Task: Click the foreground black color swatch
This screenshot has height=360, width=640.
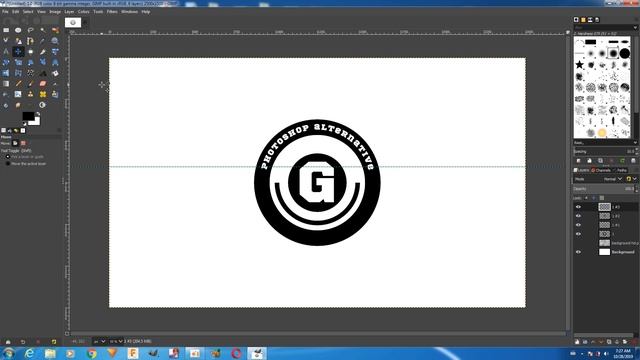Action: (x=28, y=116)
